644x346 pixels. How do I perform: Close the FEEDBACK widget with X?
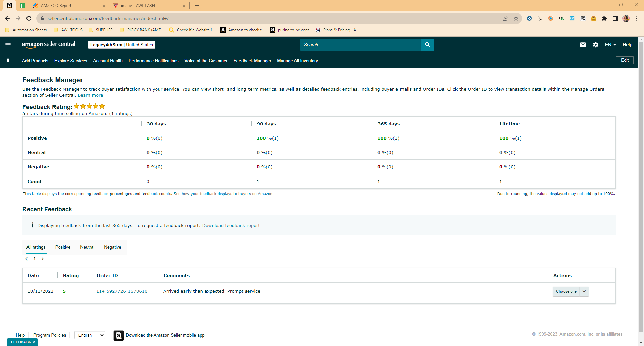point(34,342)
